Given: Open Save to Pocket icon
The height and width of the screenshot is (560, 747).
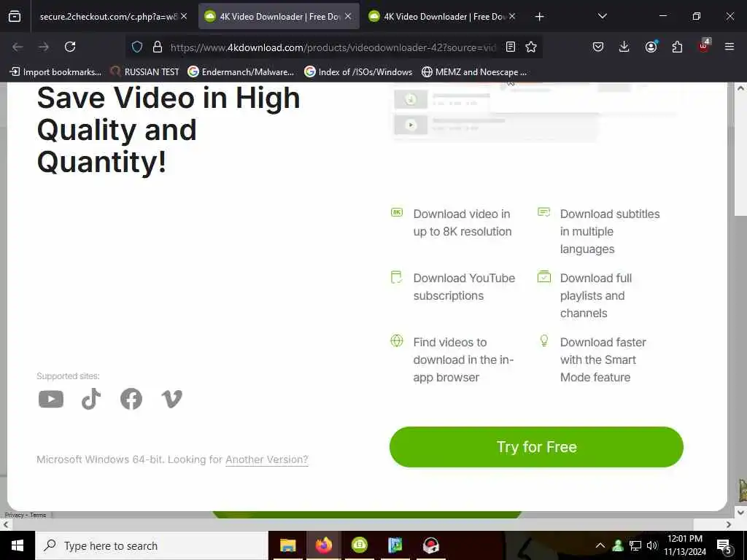Looking at the screenshot, I should point(598,47).
